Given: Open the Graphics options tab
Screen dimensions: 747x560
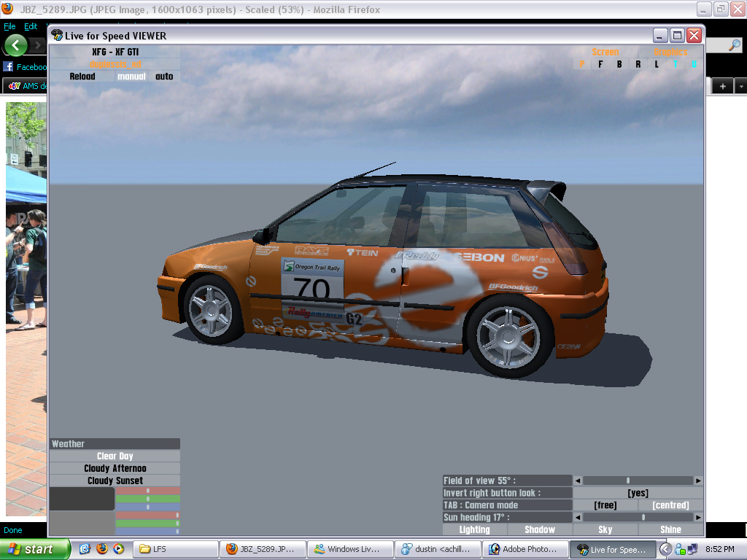Looking at the screenshot, I should tap(670, 52).
